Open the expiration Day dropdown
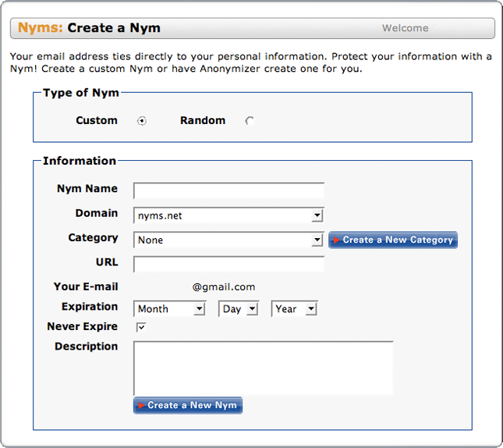 [239, 309]
